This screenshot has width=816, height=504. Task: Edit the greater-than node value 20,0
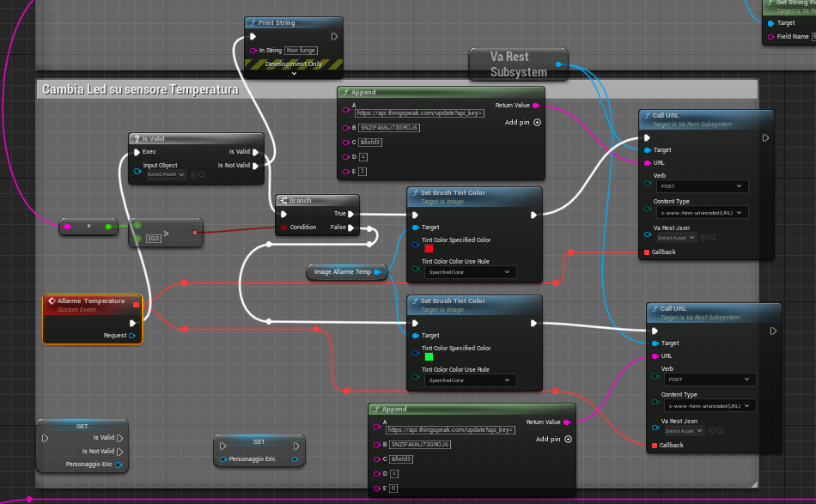(x=153, y=238)
